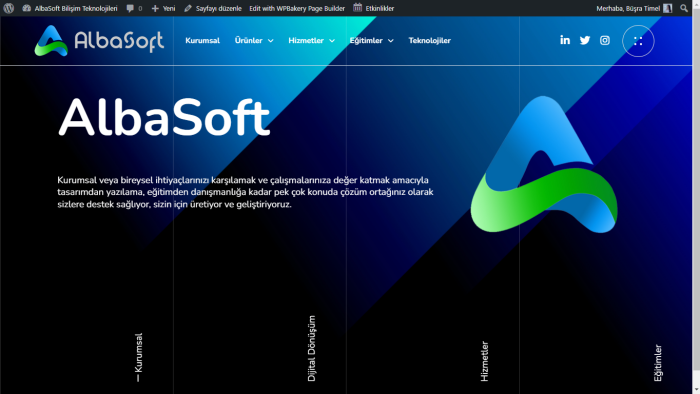Click the large AlbaSoft hero heading

coord(164,117)
